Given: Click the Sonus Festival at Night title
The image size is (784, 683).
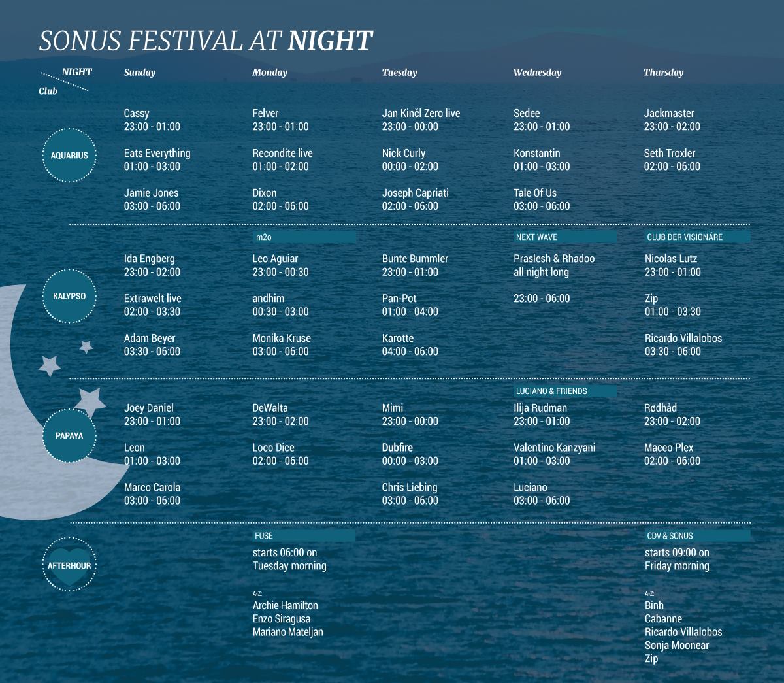Looking at the screenshot, I should tap(206, 41).
